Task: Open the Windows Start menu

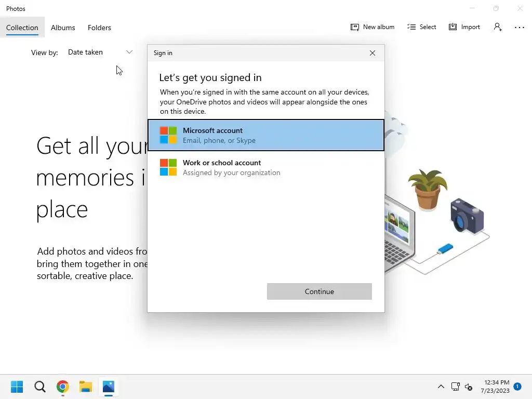Action: pyautogui.click(x=17, y=387)
